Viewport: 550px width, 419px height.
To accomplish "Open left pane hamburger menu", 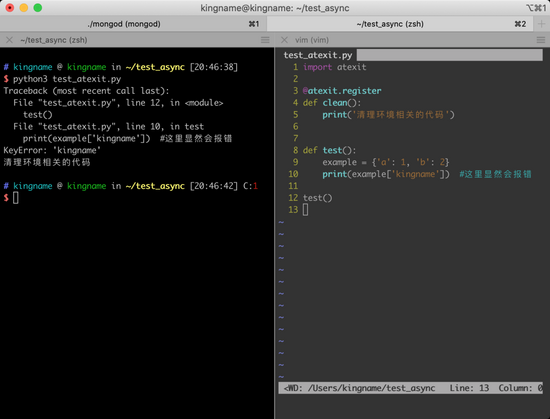I will pos(265,40).
